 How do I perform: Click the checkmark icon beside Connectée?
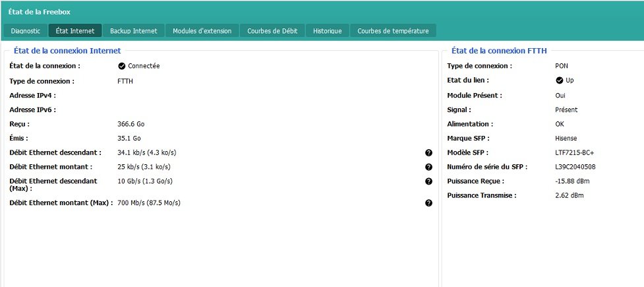[x=121, y=66]
